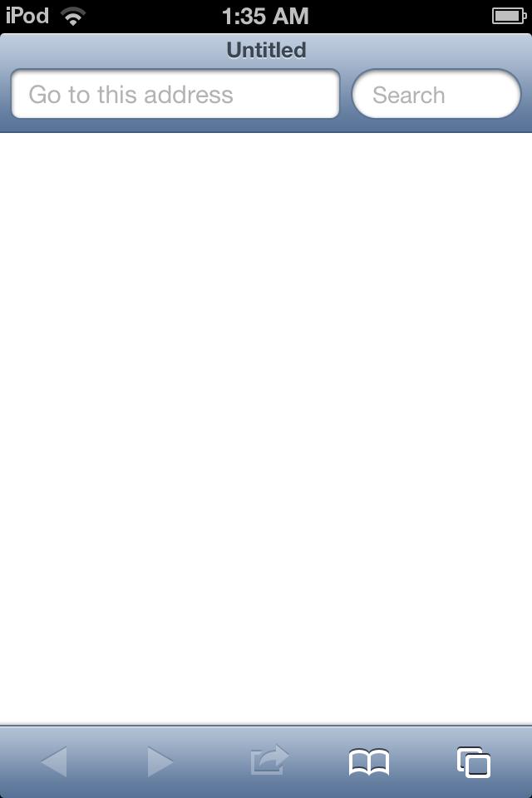Focus the 'Go to this address' field
Viewport: 532px width, 798px height.
pyautogui.click(x=175, y=94)
